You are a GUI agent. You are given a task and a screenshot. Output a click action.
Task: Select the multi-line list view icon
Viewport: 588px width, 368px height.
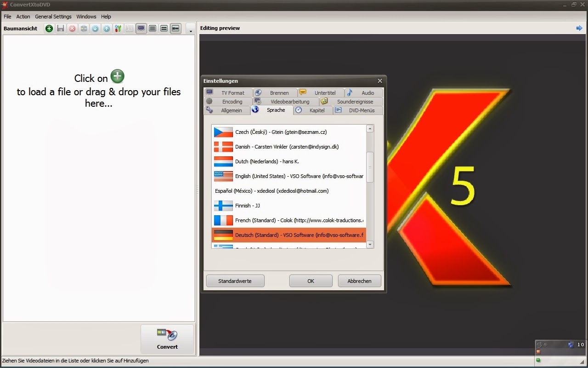153,29
